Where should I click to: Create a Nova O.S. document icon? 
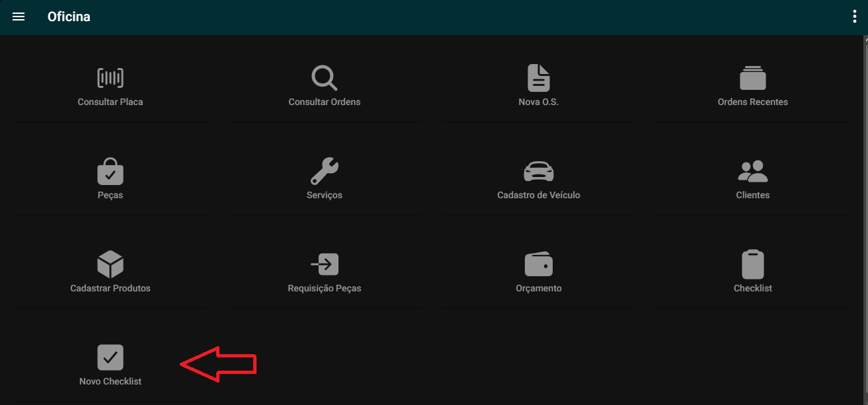(x=538, y=78)
